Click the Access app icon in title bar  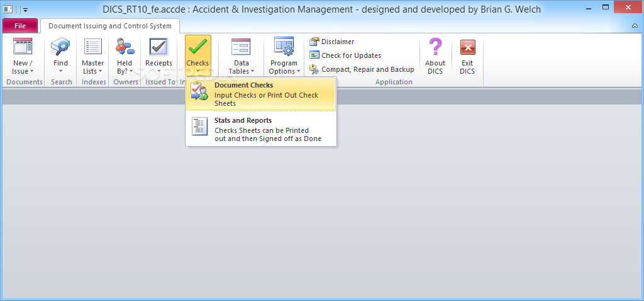pos(8,9)
